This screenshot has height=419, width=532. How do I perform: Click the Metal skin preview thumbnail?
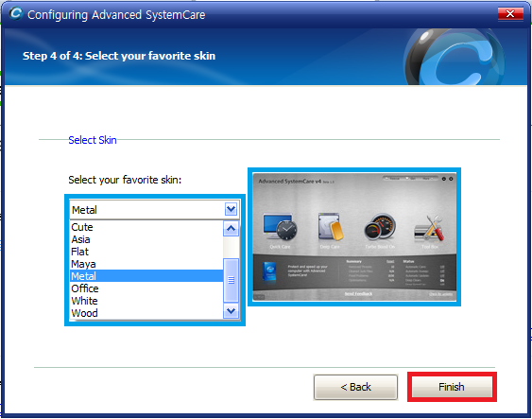point(354,236)
